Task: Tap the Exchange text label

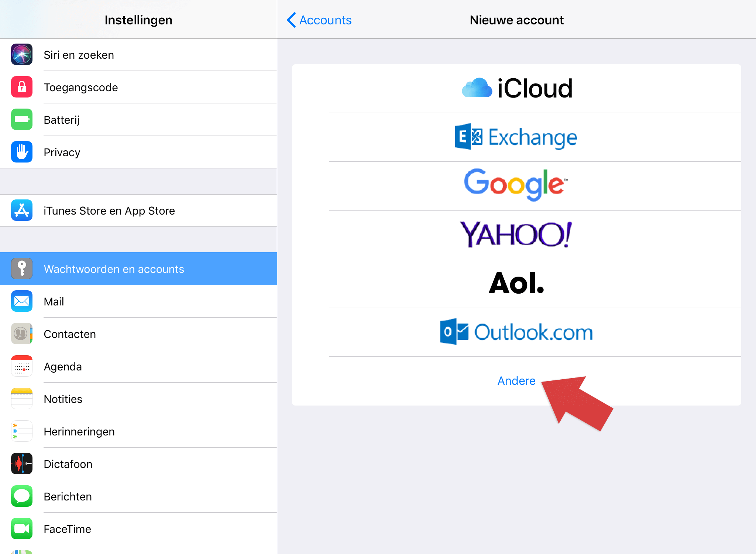Action: coord(533,137)
